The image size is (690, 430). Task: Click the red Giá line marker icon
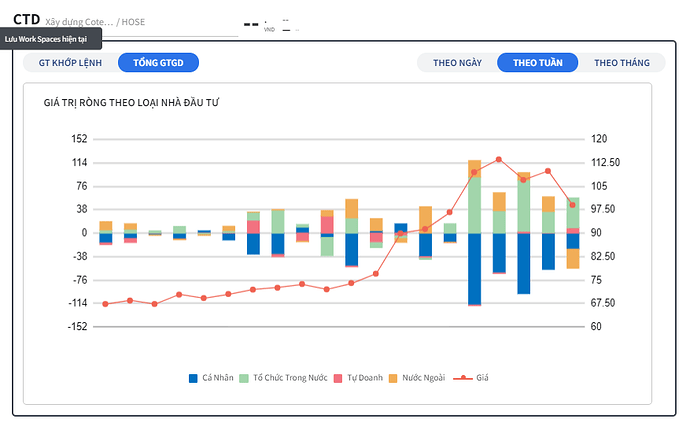[461, 378]
